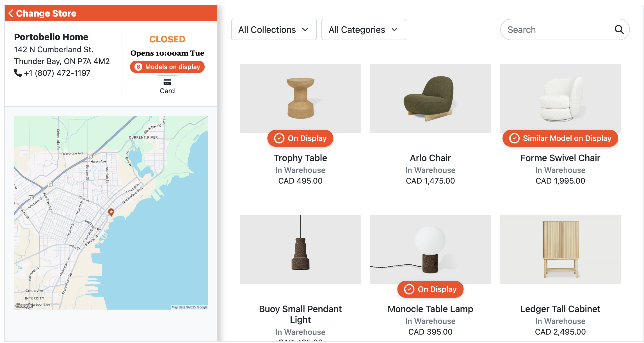The height and width of the screenshot is (343, 644).
Task: Click the Trophy Table product image
Action: point(300,99)
